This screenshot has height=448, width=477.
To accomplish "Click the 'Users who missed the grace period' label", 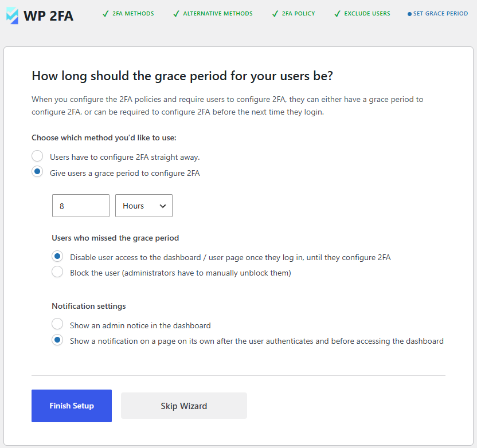I will (115, 238).
